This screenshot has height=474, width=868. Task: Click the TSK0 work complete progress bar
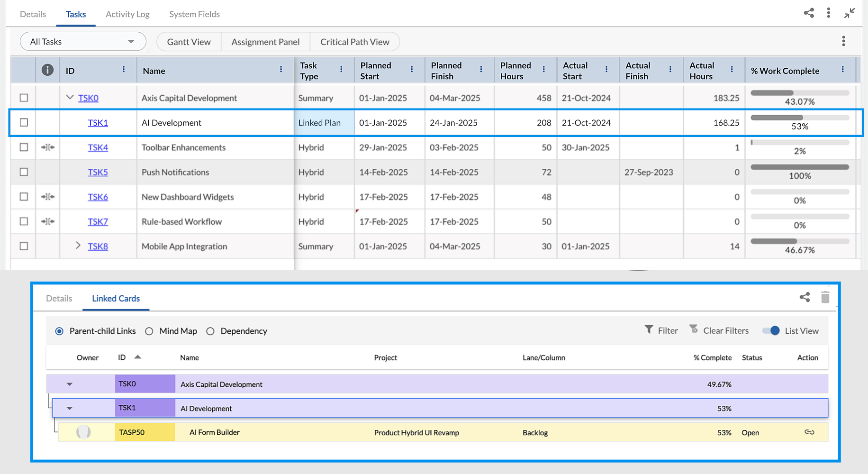[800, 93]
